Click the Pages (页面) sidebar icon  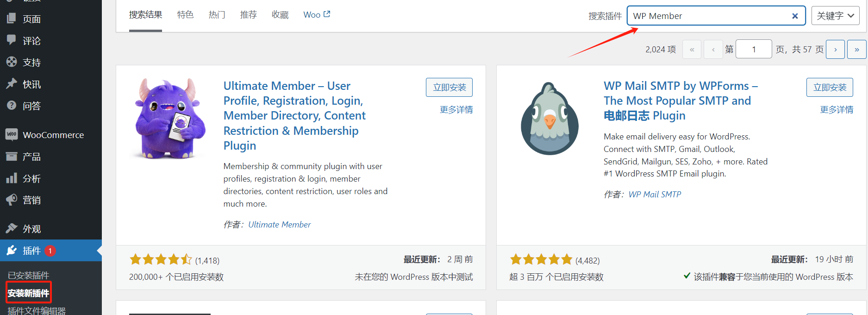tap(12, 19)
